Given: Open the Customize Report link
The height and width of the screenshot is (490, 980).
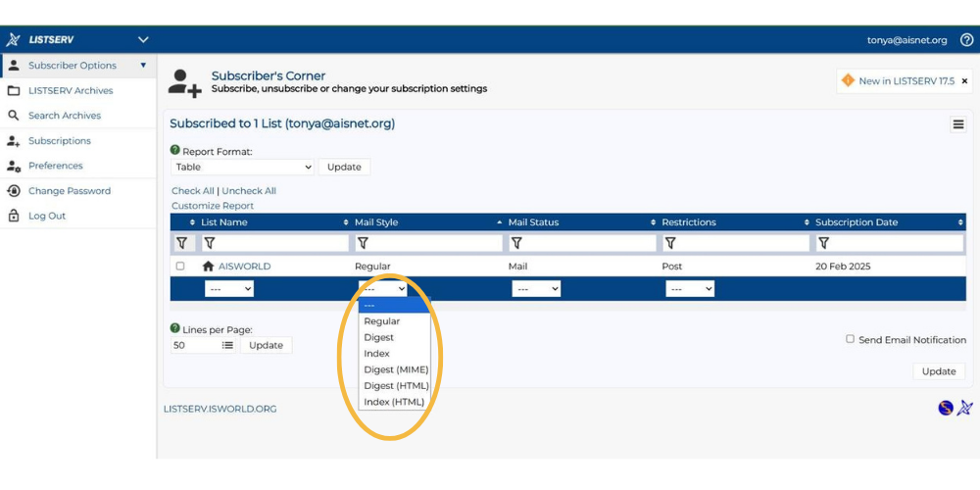Looking at the screenshot, I should tap(213, 206).
